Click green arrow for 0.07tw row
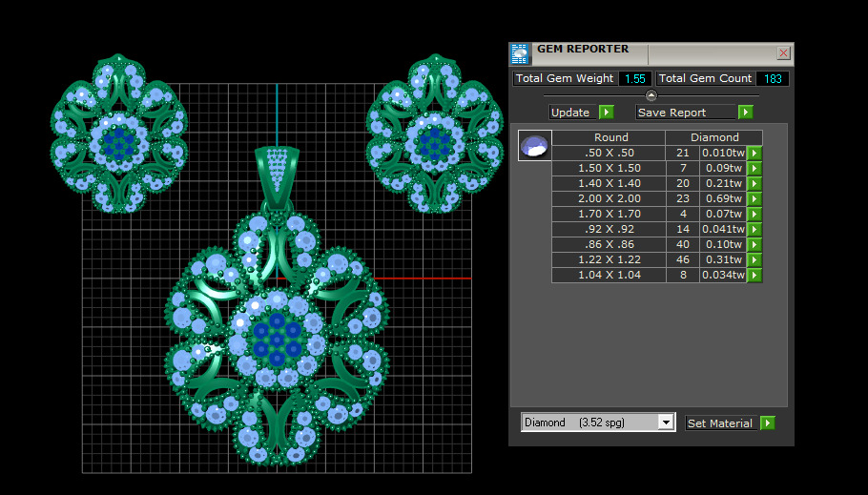This screenshot has width=868, height=495. pos(754,214)
